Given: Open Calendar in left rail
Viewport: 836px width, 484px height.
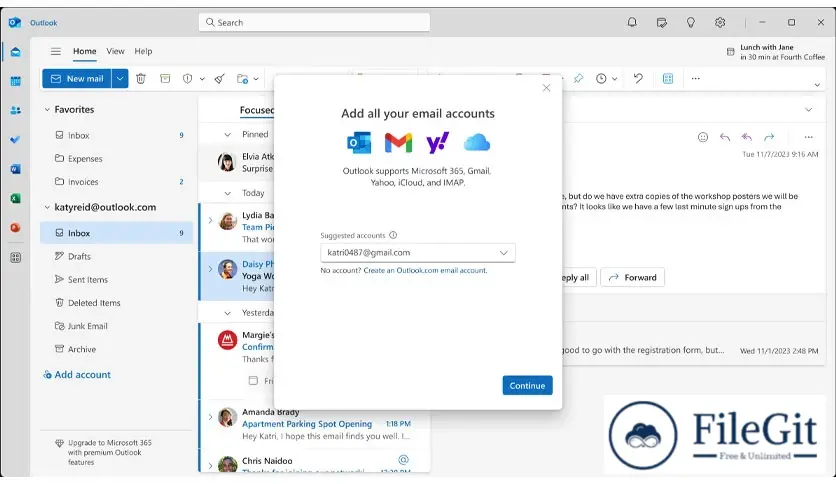Looking at the screenshot, I should point(15,81).
